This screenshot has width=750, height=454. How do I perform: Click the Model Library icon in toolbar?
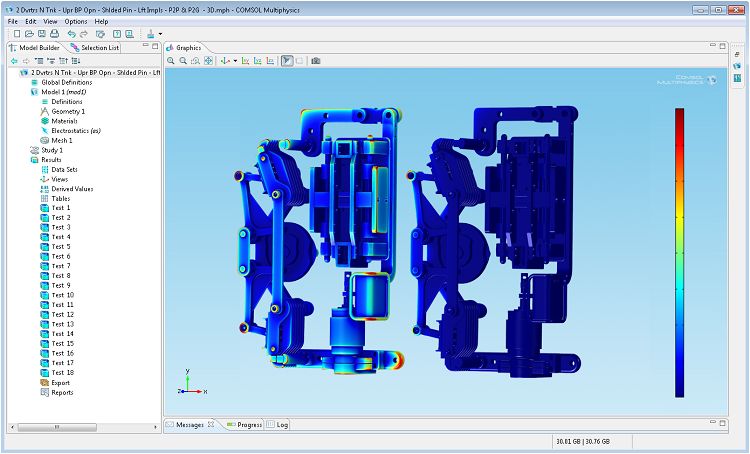[100, 34]
